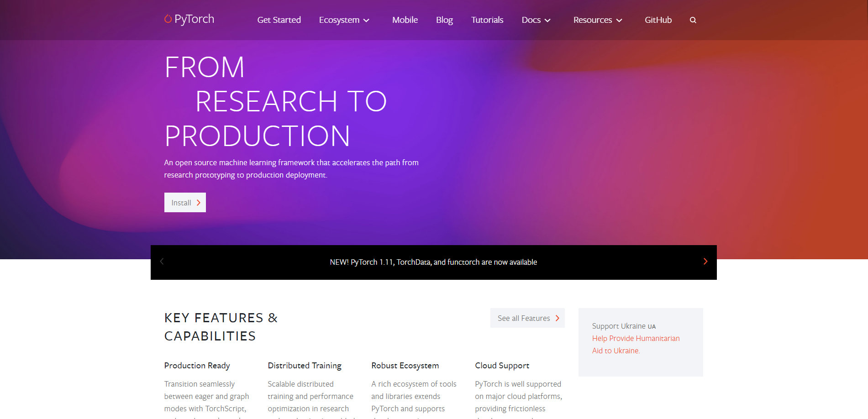
Task: Go to previous announcement with left arrow
Action: (x=162, y=262)
